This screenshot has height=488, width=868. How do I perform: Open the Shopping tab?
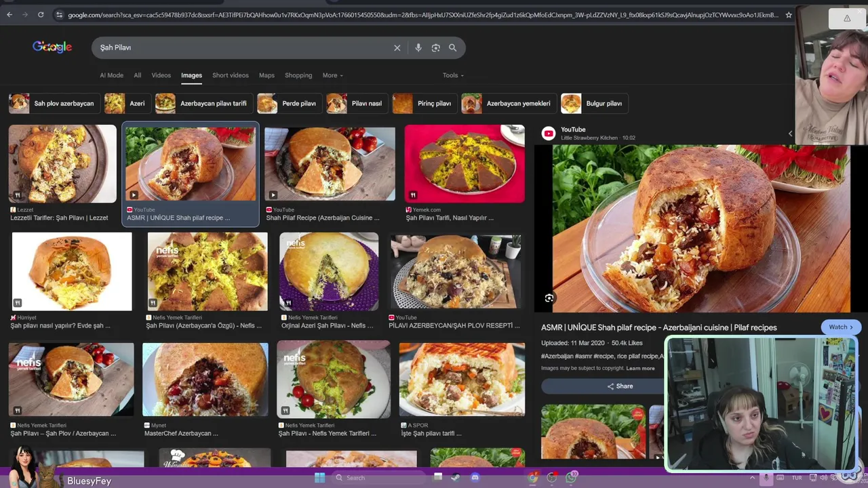coord(298,75)
